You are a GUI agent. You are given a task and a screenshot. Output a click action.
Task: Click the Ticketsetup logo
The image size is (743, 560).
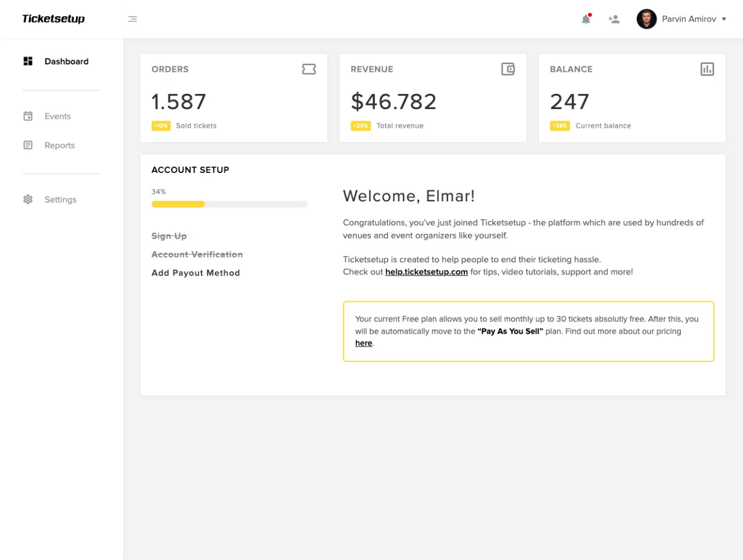pos(53,19)
